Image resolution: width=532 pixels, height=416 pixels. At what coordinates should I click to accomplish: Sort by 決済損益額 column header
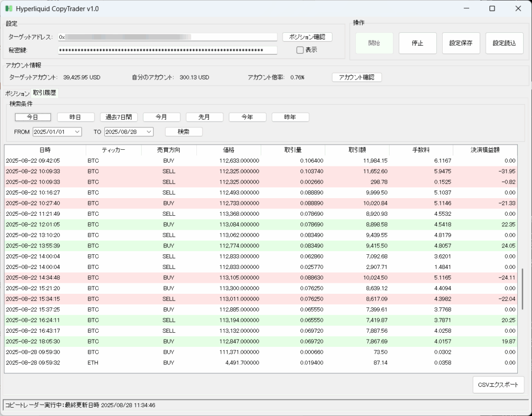click(x=485, y=150)
